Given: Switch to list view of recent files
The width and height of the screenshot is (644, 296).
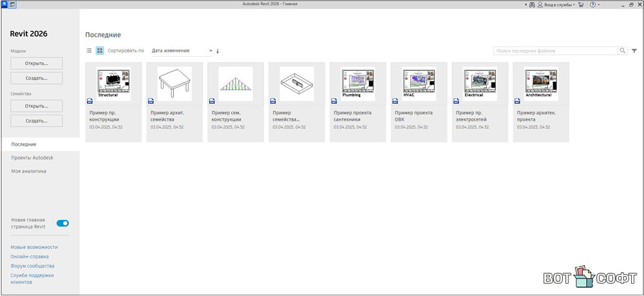Looking at the screenshot, I should pos(90,50).
